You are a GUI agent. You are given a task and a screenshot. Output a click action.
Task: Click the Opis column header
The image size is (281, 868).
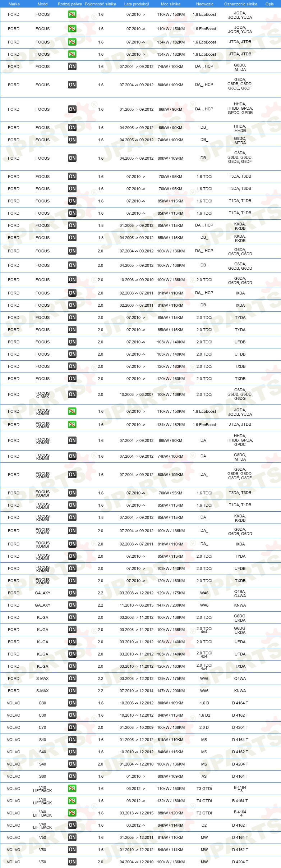tap(270, 4)
